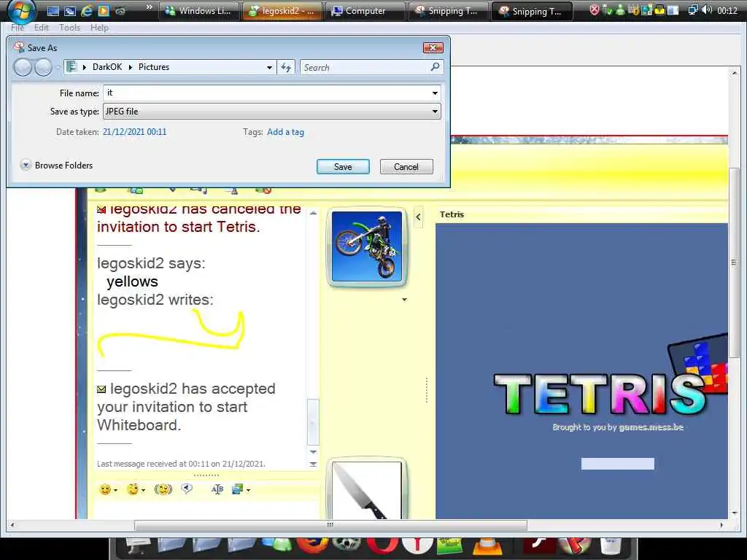Select DarkOK in the address breadcrumb
The width and height of the screenshot is (747, 560).
click(x=107, y=67)
